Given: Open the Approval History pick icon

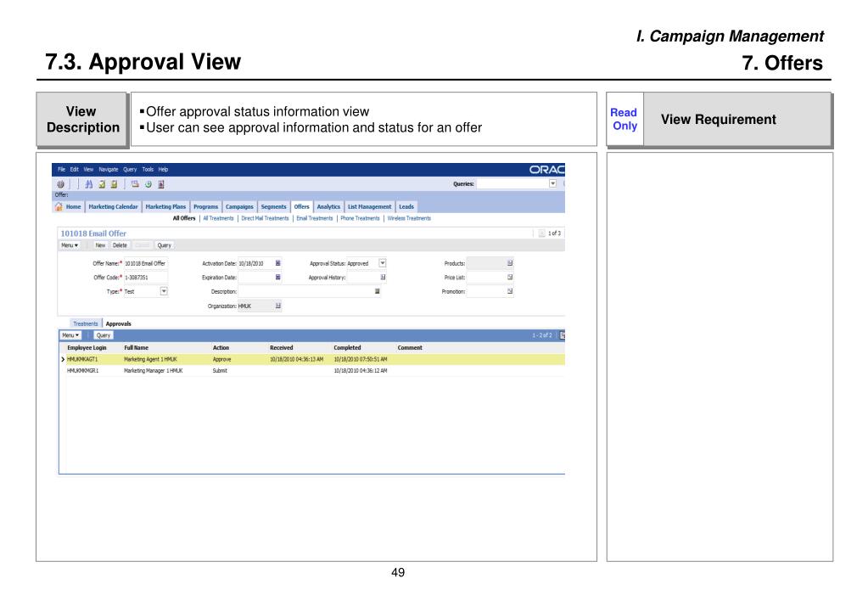Looking at the screenshot, I should pyautogui.click(x=383, y=277).
